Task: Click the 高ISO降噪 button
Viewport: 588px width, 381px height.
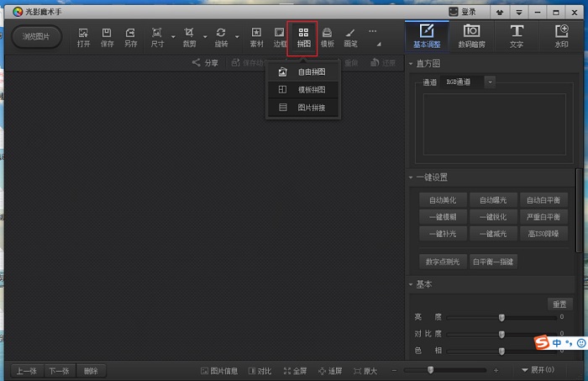Action: (543, 234)
